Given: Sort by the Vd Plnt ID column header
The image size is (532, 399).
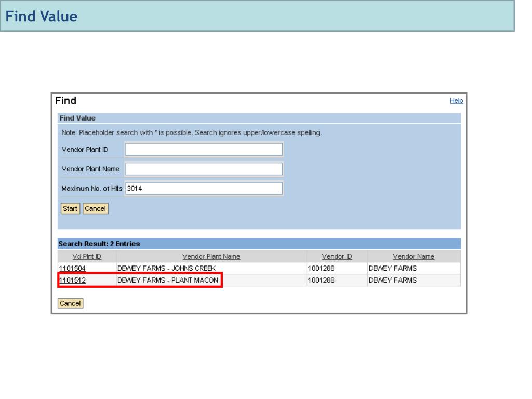Looking at the screenshot, I should (x=86, y=257).
